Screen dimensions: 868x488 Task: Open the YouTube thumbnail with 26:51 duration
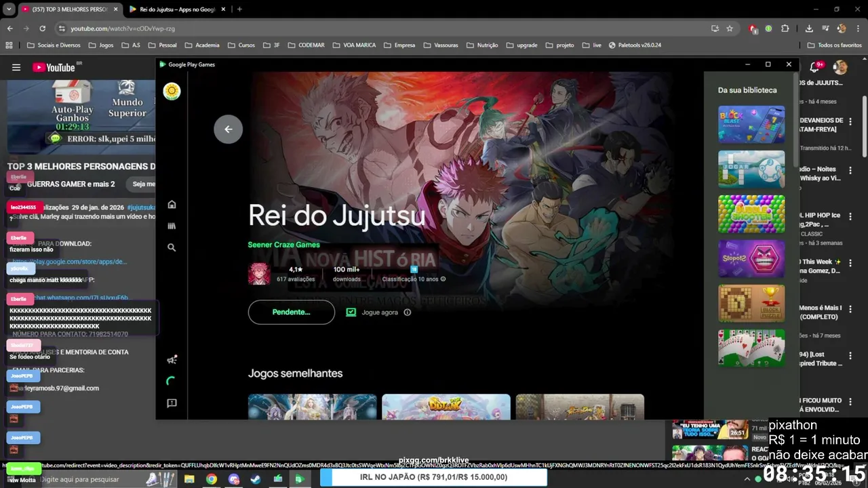[x=710, y=430]
